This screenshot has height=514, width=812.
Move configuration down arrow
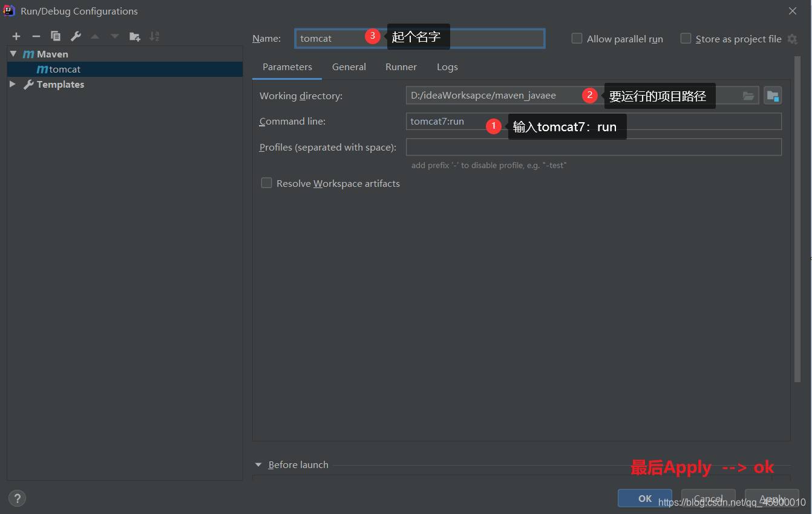click(115, 36)
